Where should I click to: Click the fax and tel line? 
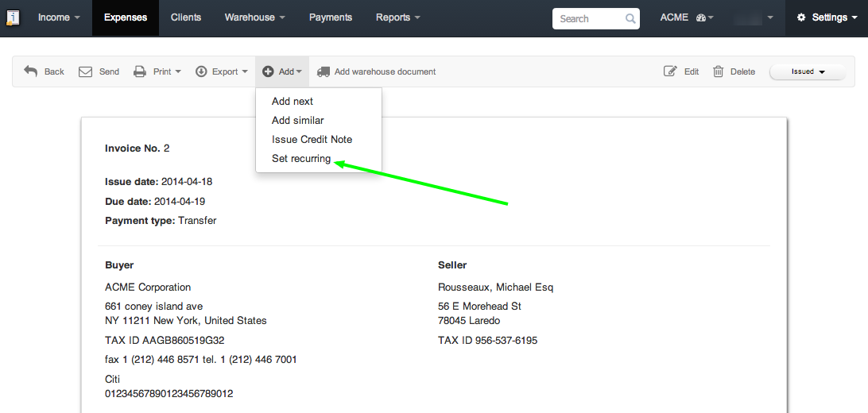(x=201, y=360)
